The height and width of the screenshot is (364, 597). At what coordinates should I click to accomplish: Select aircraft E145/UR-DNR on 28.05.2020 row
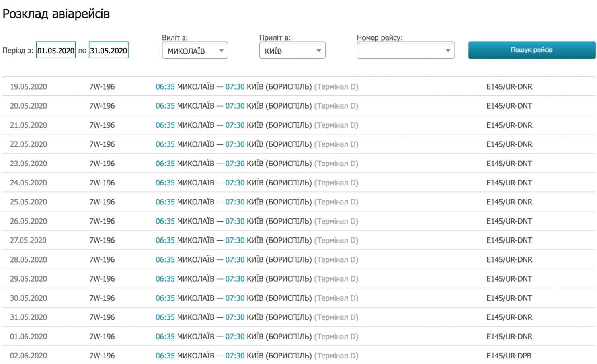click(x=509, y=260)
